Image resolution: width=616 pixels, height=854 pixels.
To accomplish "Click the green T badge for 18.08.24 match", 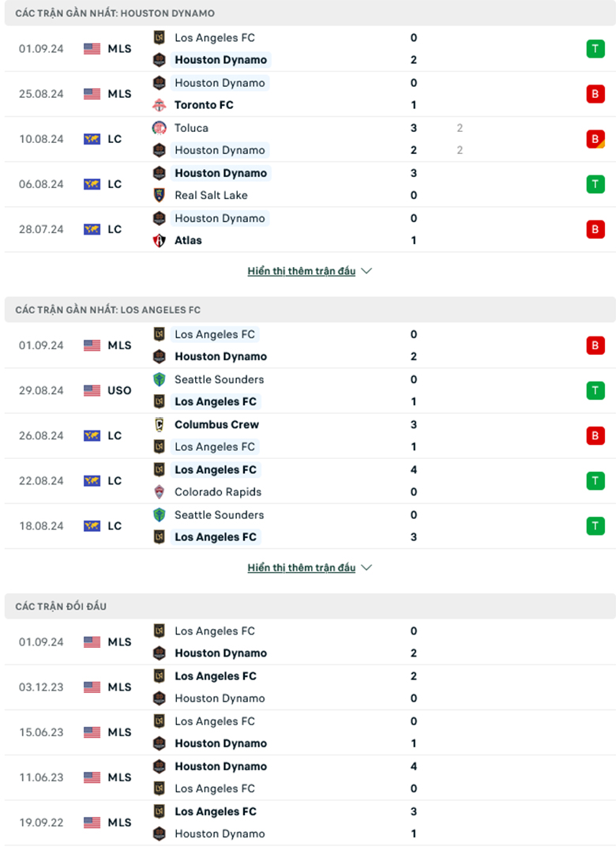I will (x=595, y=525).
